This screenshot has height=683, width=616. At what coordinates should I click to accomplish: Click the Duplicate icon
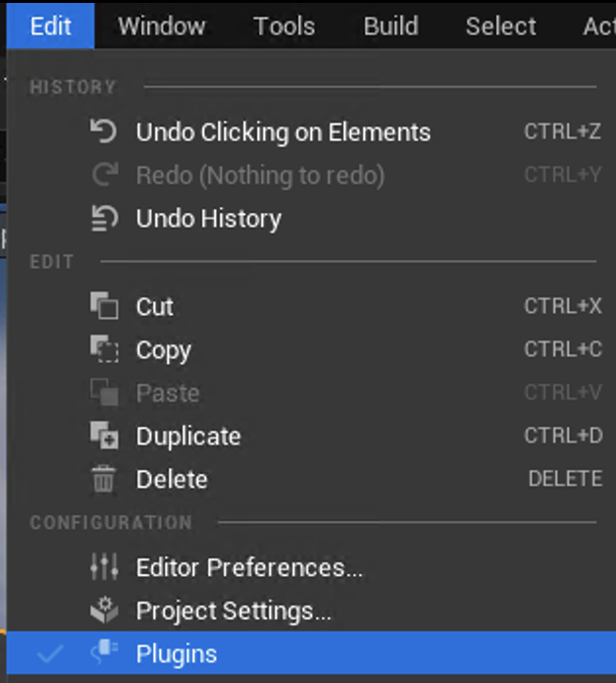coord(103,436)
